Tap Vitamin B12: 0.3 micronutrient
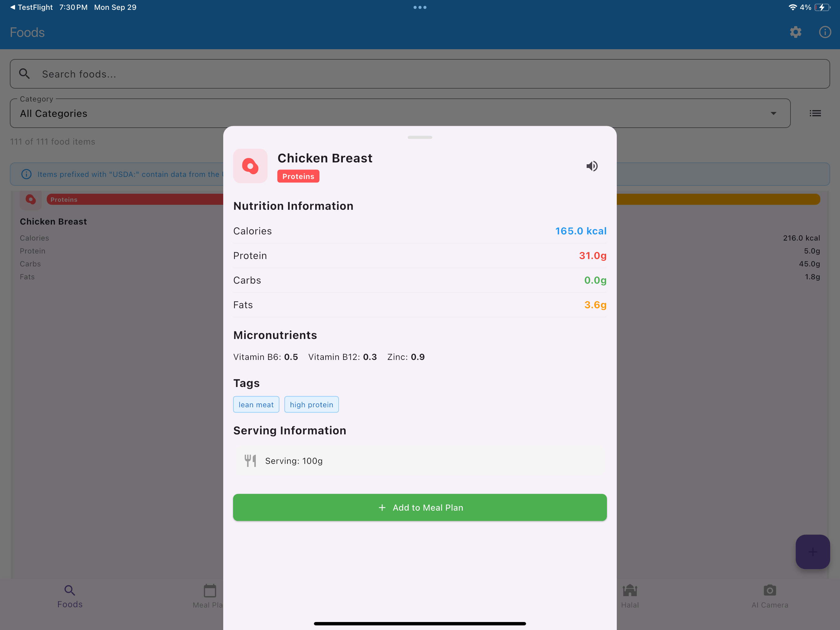The image size is (840, 630). (343, 357)
